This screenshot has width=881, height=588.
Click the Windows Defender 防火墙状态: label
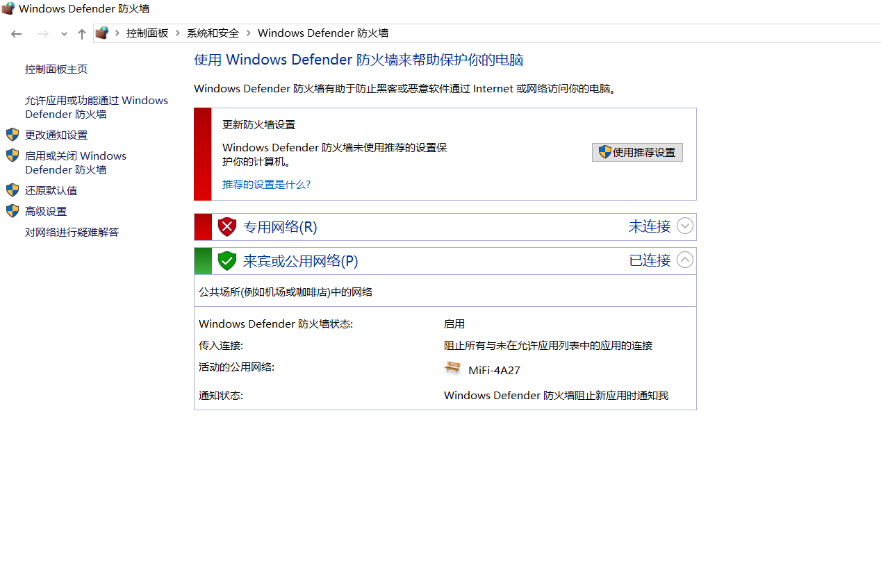click(276, 324)
